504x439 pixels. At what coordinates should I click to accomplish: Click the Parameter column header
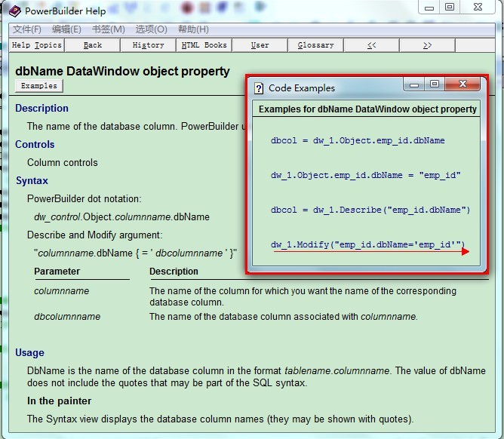(57, 272)
